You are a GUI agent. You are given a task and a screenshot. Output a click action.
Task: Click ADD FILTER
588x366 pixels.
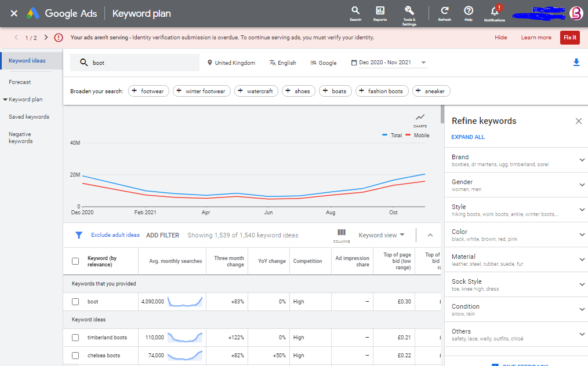[162, 235]
